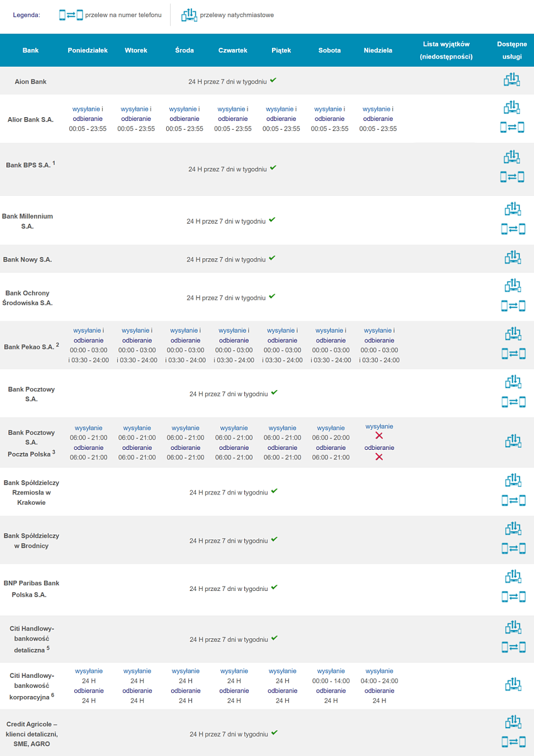Click Bank Spółdzielczy w Brodnicy instant icon
This screenshot has width=534, height=756.
point(513,528)
